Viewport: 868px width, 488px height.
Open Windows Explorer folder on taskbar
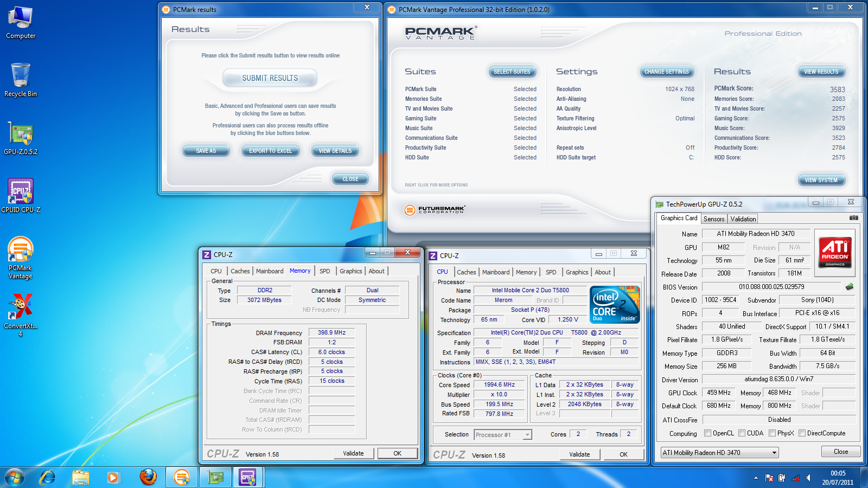point(80,477)
